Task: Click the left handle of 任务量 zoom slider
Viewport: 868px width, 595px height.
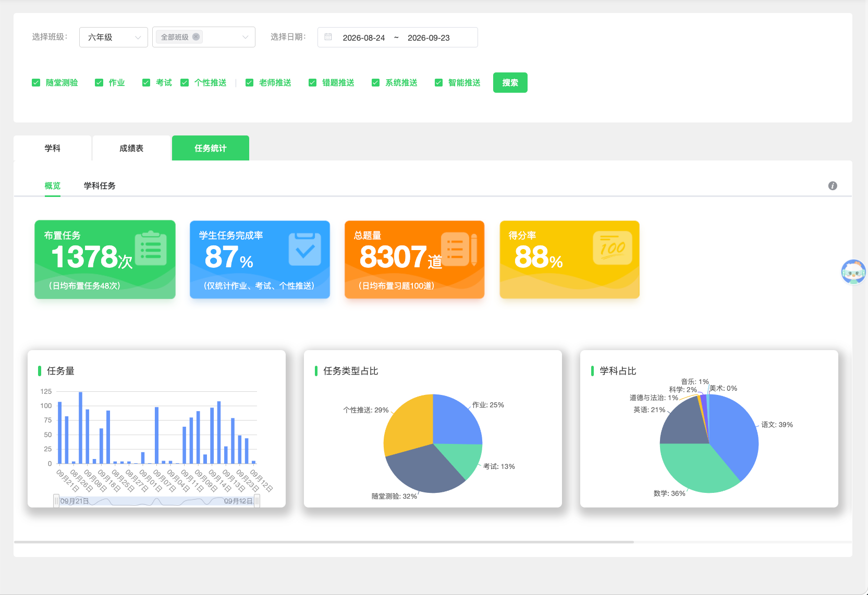Action: tap(56, 501)
